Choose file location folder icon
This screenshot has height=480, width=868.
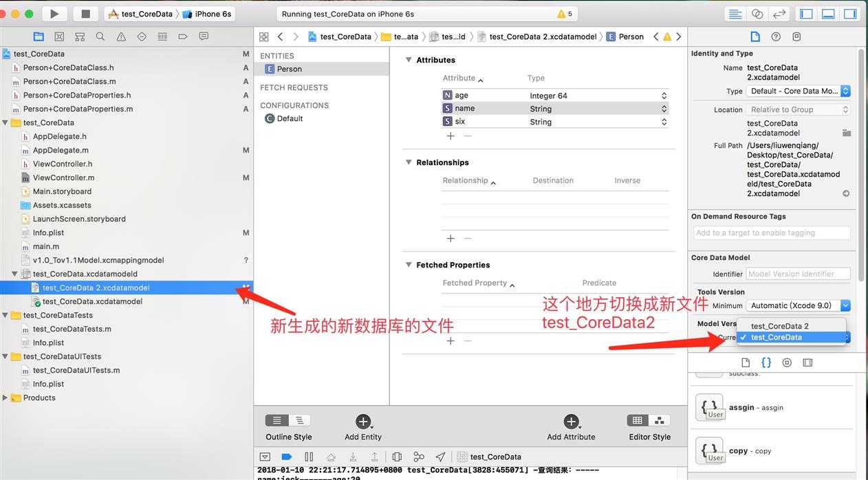(847, 133)
